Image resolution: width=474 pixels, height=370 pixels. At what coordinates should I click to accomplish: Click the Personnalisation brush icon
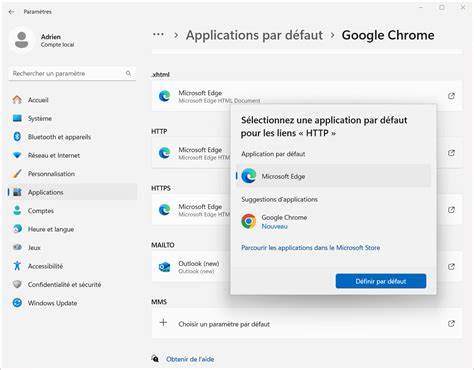17,174
